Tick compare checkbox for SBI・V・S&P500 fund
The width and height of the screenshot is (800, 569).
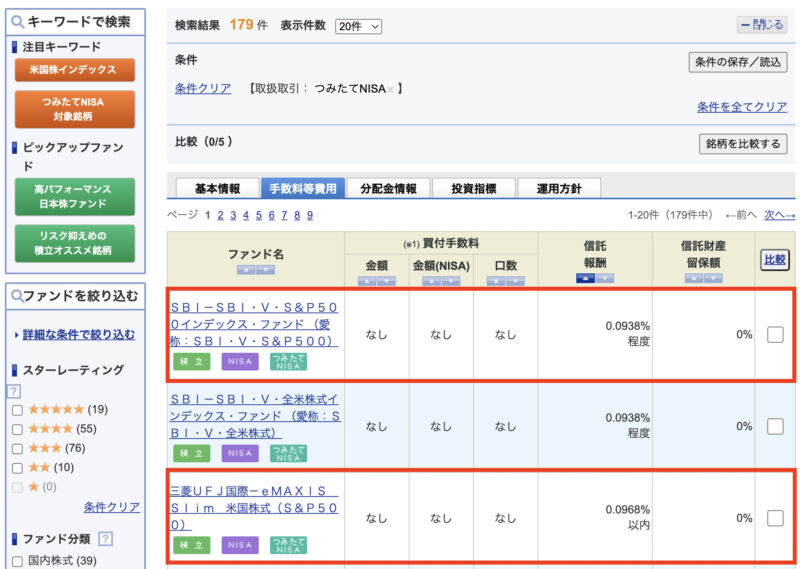[775, 335]
